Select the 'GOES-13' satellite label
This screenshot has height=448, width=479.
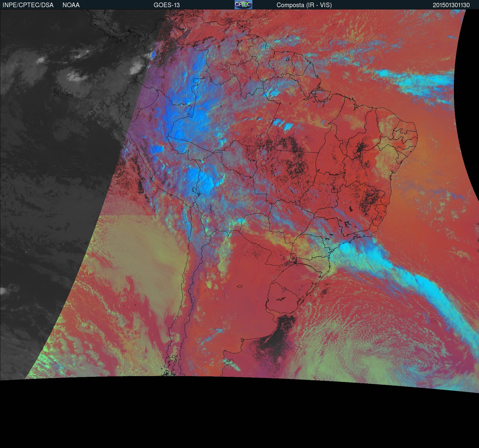pos(166,5)
